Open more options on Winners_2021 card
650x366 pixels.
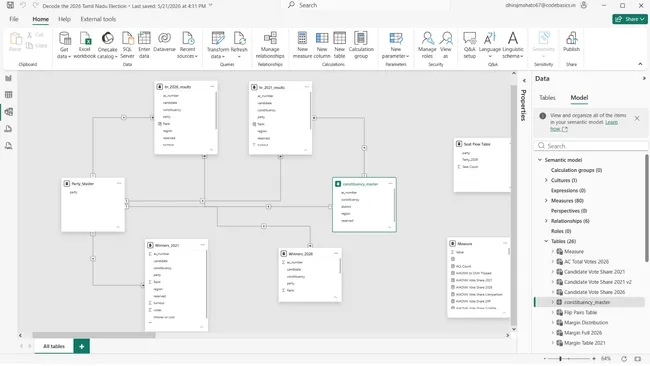(203, 245)
